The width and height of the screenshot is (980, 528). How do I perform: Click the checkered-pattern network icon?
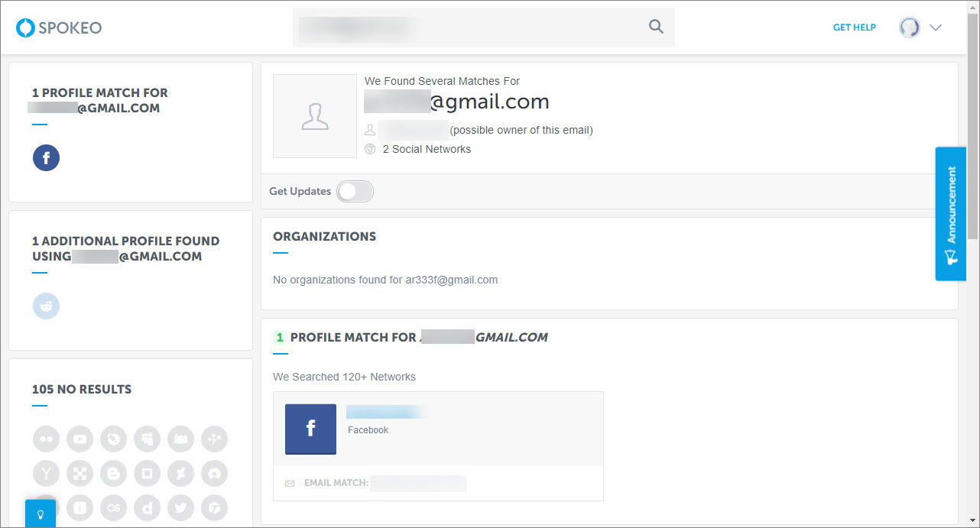80,473
